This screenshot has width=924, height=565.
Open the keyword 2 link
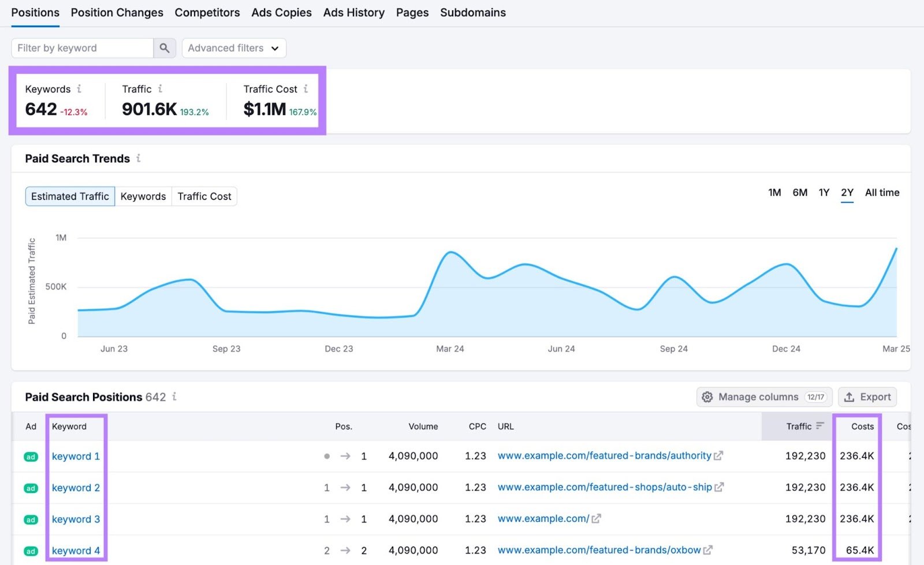[x=76, y=488]
